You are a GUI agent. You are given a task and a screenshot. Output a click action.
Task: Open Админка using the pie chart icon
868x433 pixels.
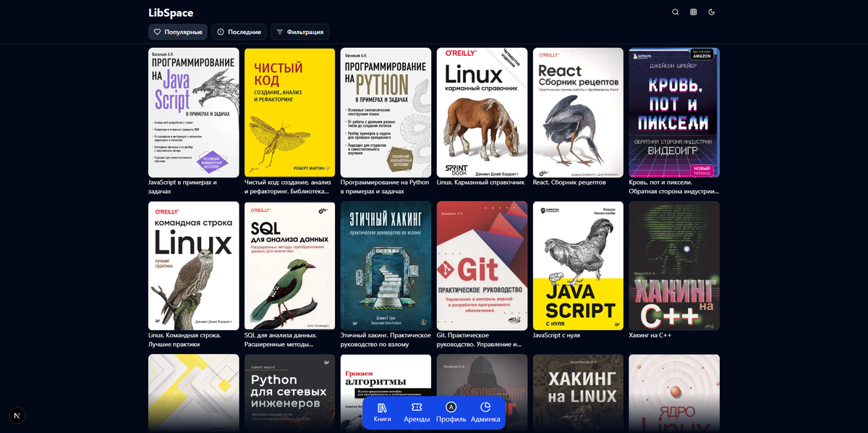click(485, 413)
